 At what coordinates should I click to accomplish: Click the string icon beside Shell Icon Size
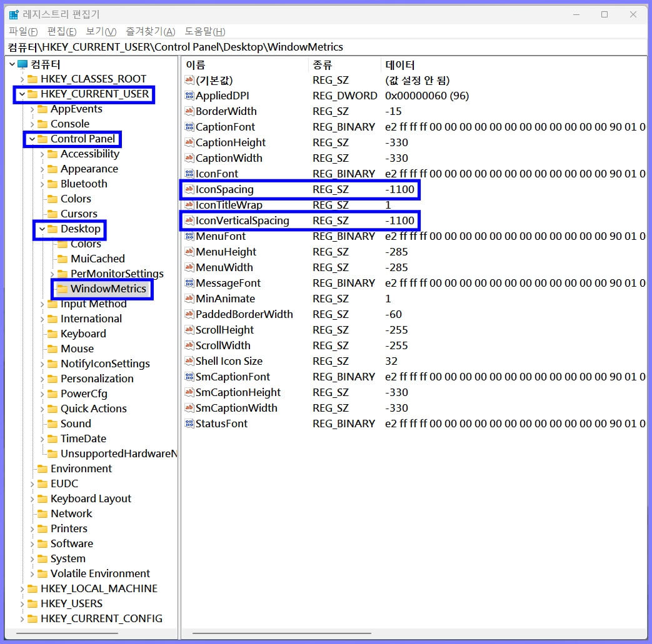pyautogui.click(x=189, y=360)
